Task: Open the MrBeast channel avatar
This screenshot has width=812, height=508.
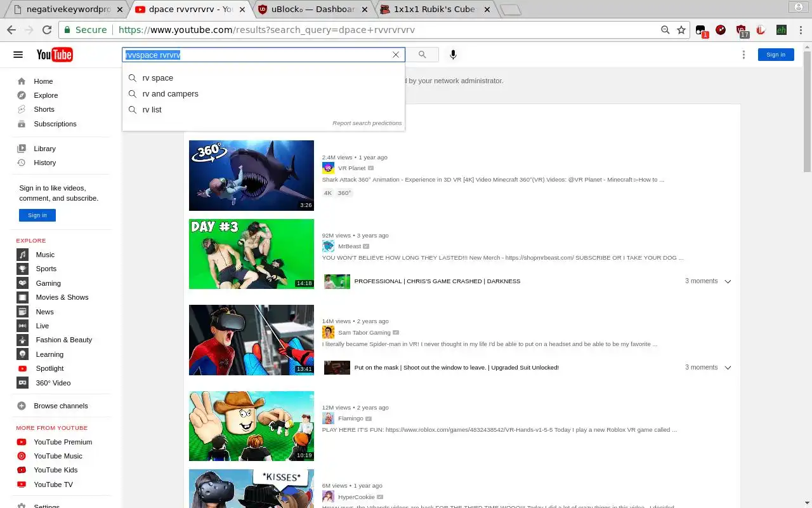Action: pyautogui.click(x=328, y=246)
